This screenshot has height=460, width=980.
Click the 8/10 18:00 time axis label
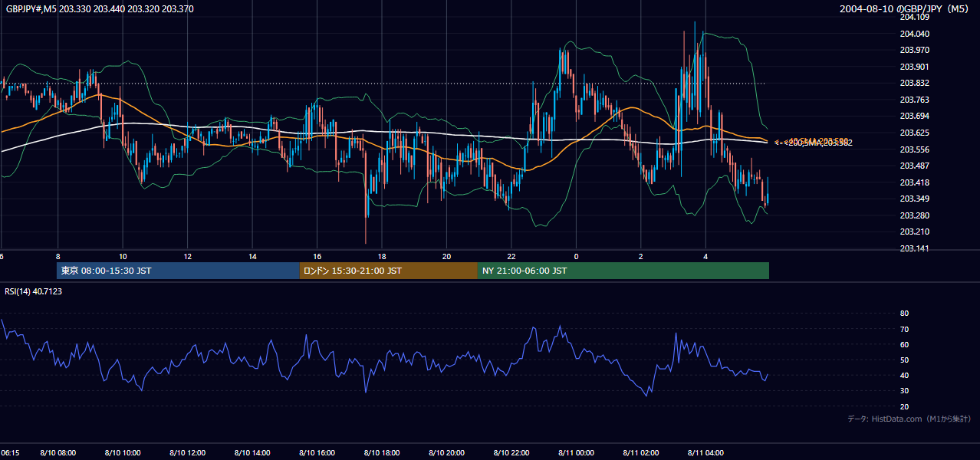[382, 453]
